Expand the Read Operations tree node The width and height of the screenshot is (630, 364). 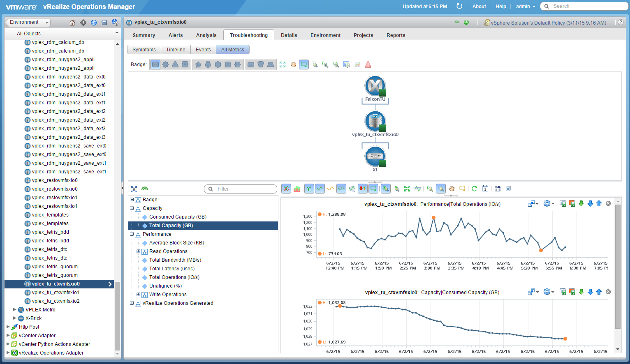[139, 251]
